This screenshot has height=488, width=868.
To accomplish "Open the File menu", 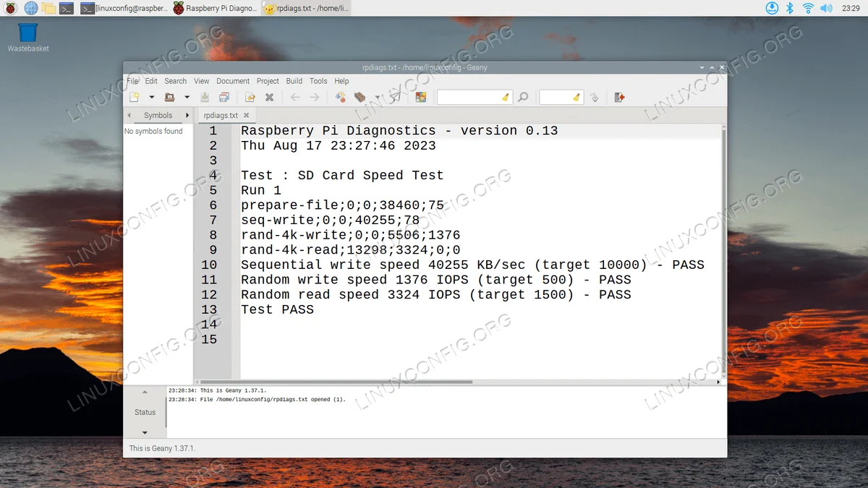I will tap(132, 81).
